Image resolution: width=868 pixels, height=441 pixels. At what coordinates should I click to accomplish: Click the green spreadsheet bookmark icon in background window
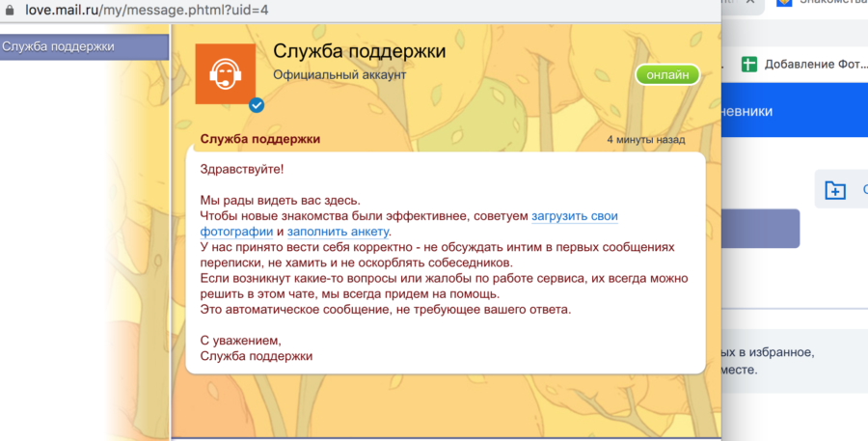(x=749, y=65)
